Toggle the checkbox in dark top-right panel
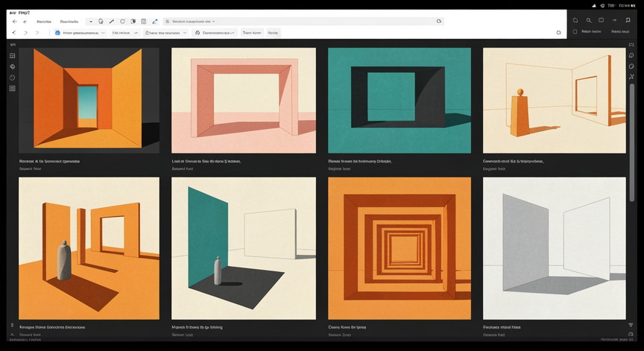 [575, 31]
